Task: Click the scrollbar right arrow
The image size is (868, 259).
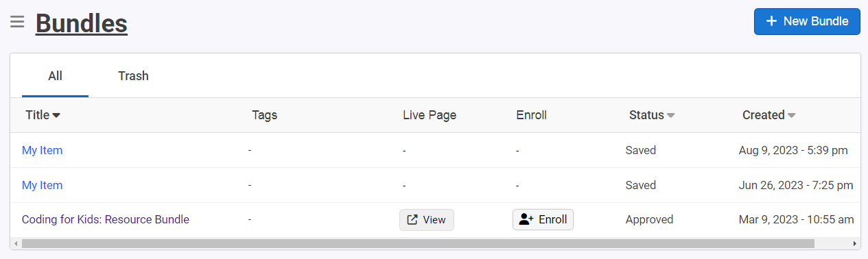Action: 854,243
